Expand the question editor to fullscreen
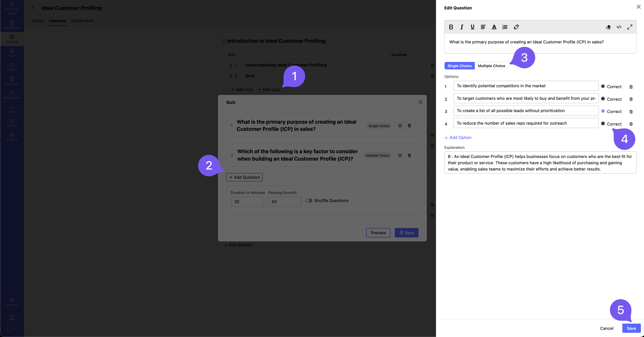644x337 pixels. click(630, 27)
